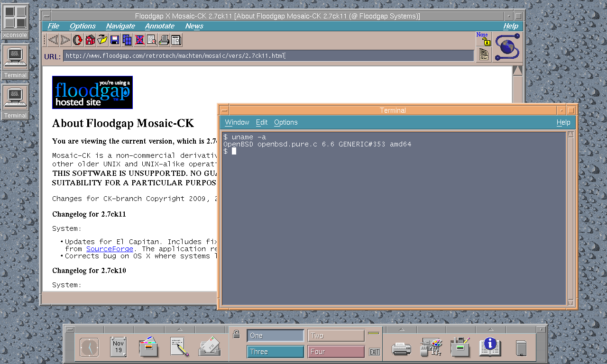Open Style Manager palette panel icon

pos(431,347)
